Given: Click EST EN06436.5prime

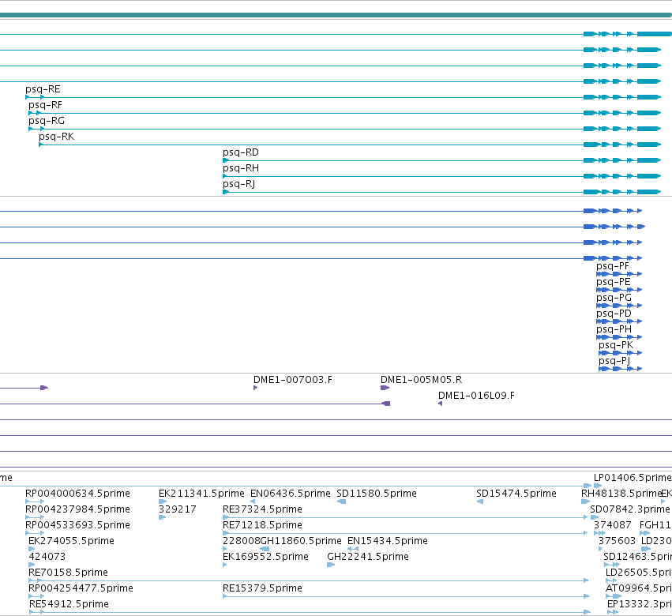Looking at the screenshot, I should click(x=290, y=494).
